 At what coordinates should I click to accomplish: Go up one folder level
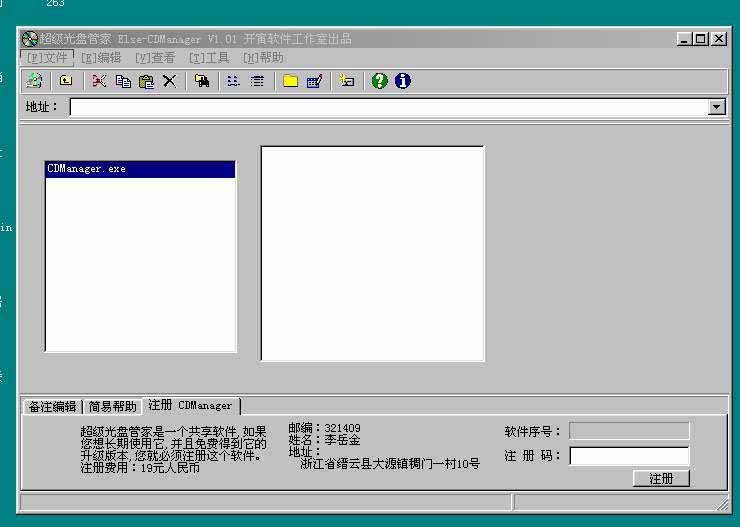click(66, 81)
